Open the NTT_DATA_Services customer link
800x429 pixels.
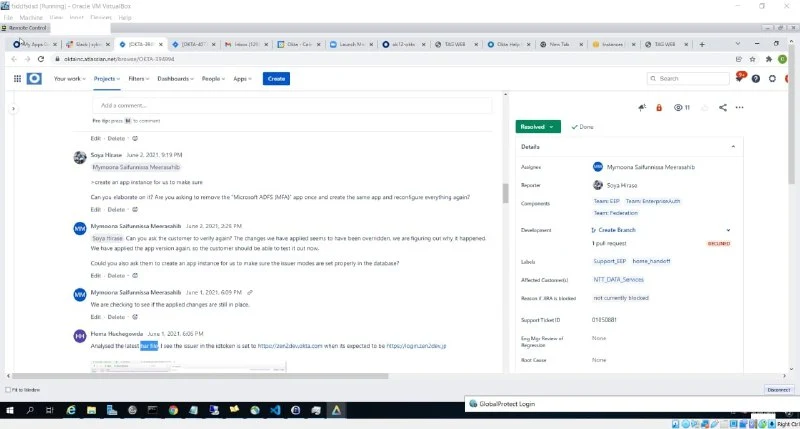click(618, 280)
